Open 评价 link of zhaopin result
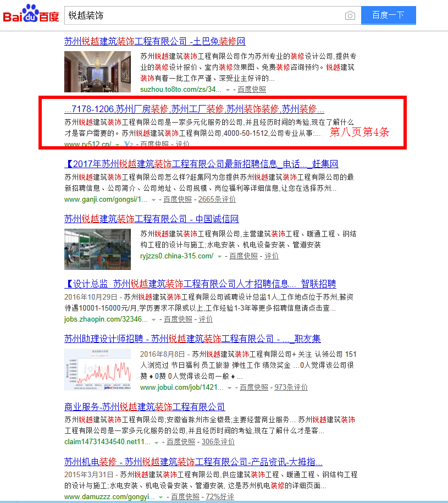Screen dimensions: 448x503 206,319
